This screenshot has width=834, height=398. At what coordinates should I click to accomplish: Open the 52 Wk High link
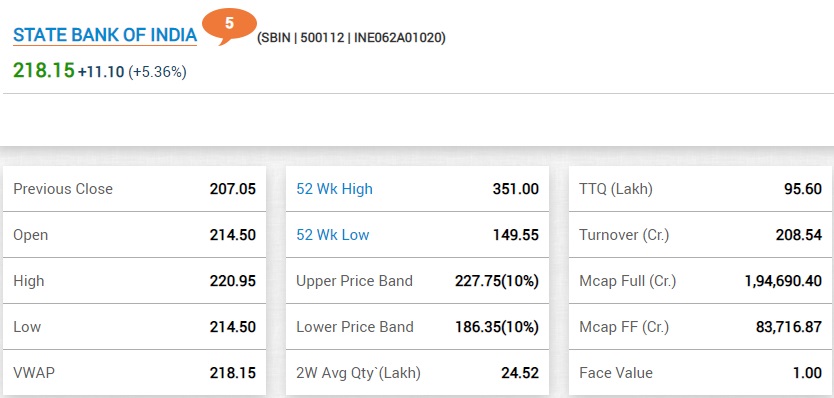pyautogui.click(x=335, y=189)
